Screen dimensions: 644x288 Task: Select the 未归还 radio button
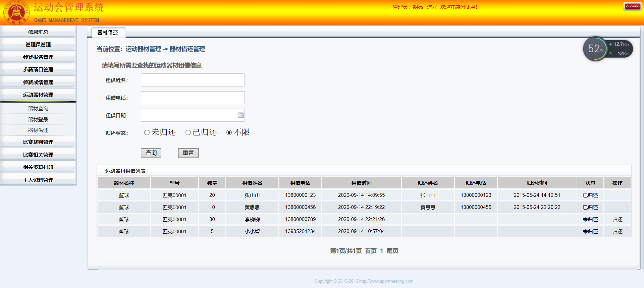(147, 132)
